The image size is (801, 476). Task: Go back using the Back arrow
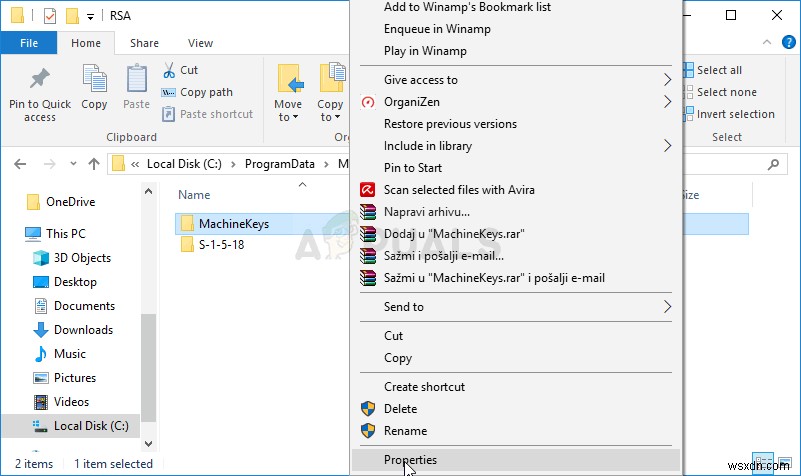(20, 164)
